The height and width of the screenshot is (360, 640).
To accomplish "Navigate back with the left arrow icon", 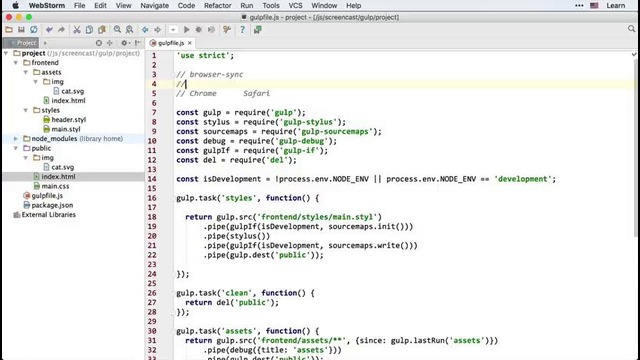I will pos(145,30).
